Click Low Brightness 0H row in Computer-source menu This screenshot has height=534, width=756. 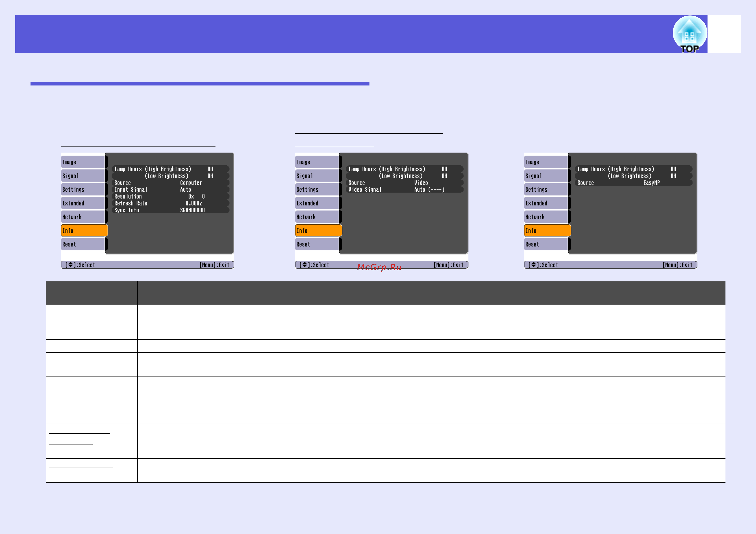click(171, 176)
